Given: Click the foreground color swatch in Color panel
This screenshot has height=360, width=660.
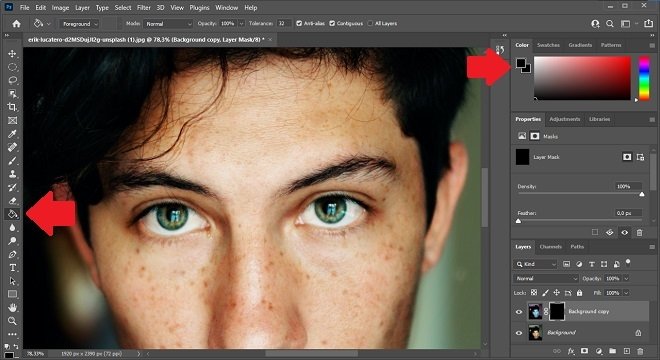Looking at the screenshot, I should pyautogui.click(x=521, y=63).
